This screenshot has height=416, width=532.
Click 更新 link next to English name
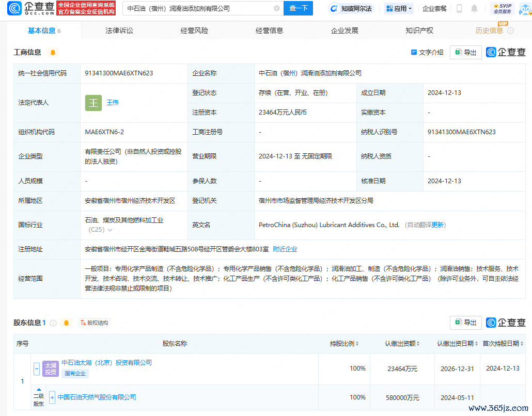click(437, 225)
